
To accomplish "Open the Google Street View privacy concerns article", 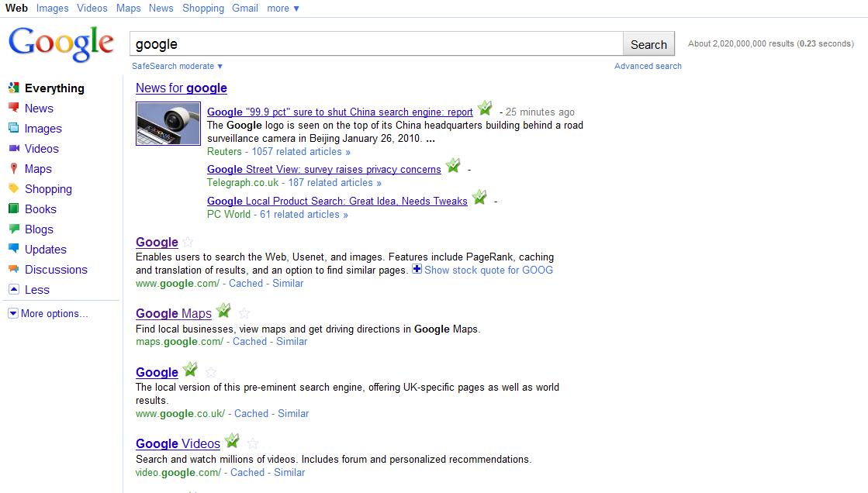I will pos(323,169).
